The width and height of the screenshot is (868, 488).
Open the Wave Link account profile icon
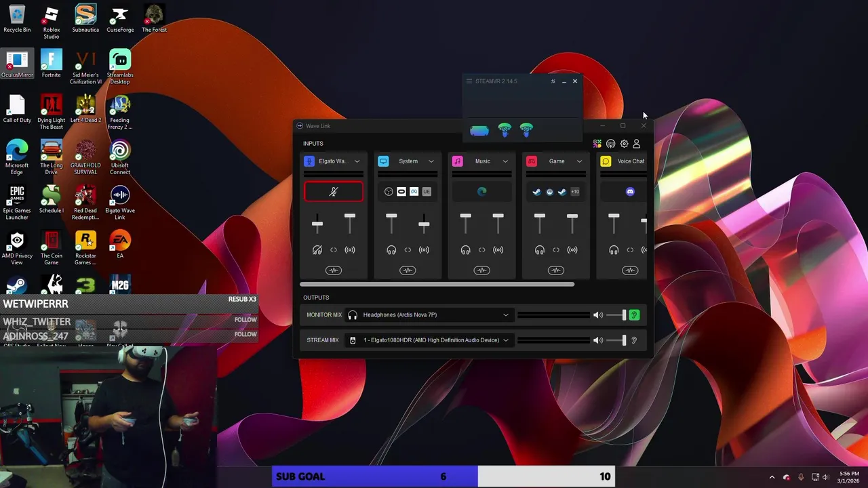636,144
